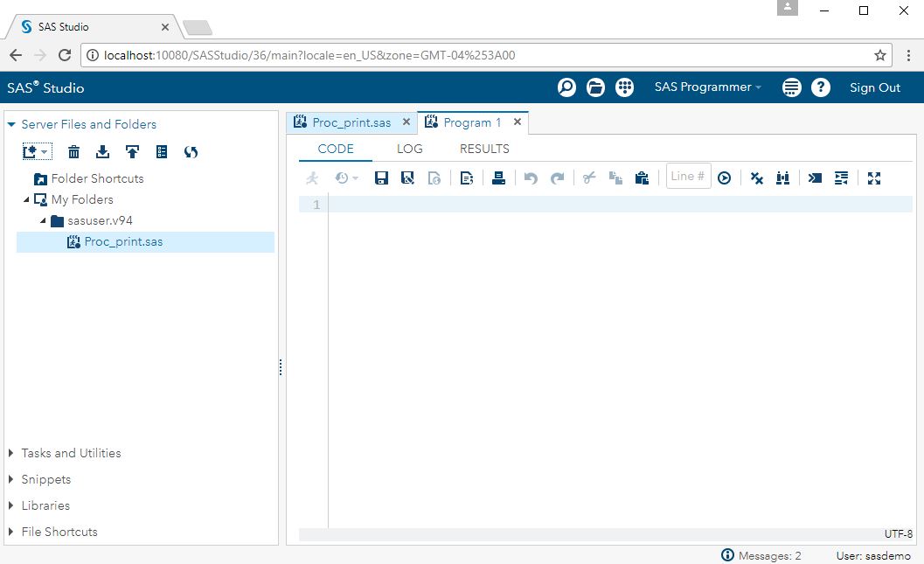Click the Upload icon in the files toolbar
Viewport: 924px width, 564px height.
[x=132, y=152]
